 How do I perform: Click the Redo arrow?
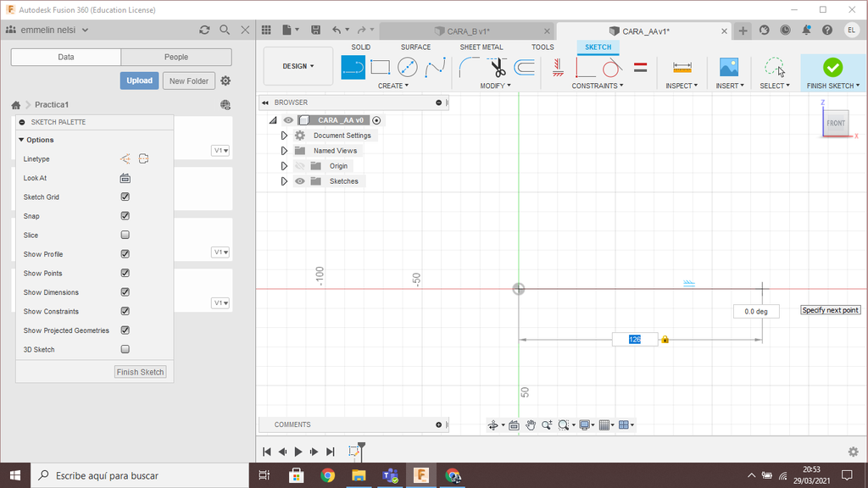361,30
